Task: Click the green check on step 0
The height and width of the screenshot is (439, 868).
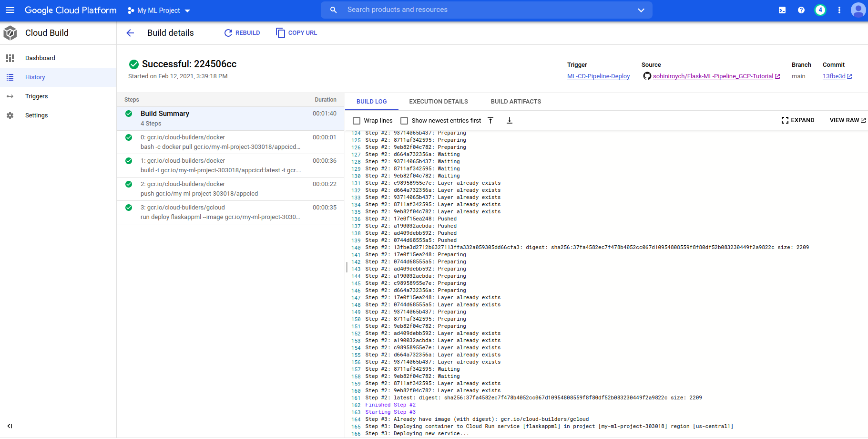Action: pyautogui.click(x=129, y=137)
